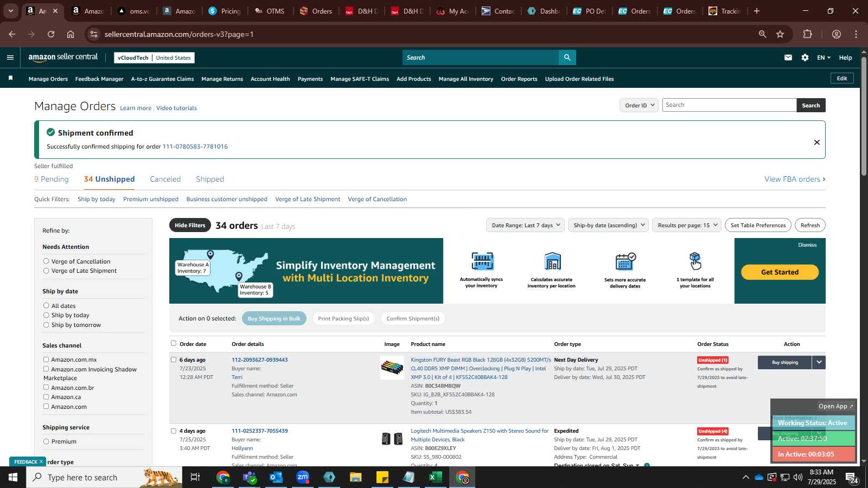Click Kingston FURY RAM product thumbnail
Viewport: 868px width, 488px height.
tap(392, 367)
